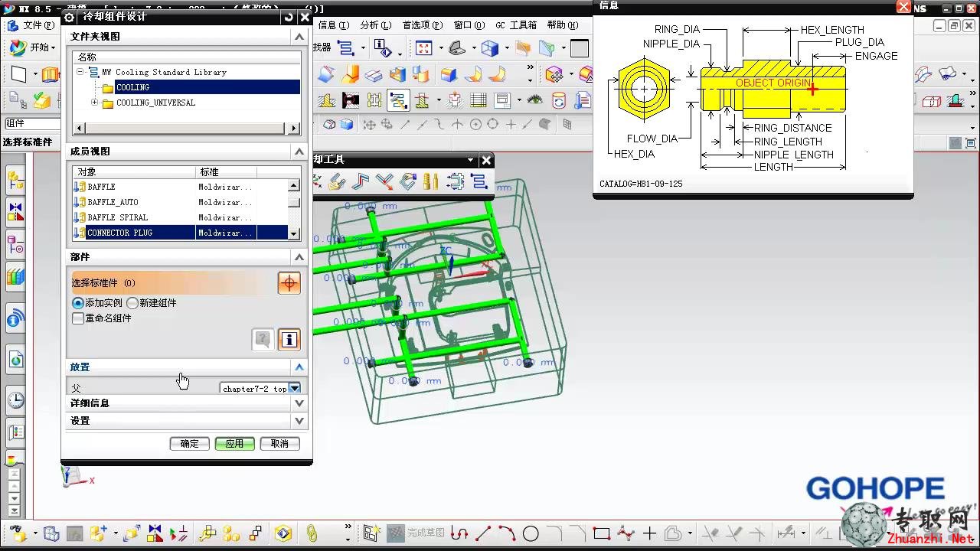Click the 标准 column header
This screenshot has height=551, width=980.
click(x=227, y=172)
